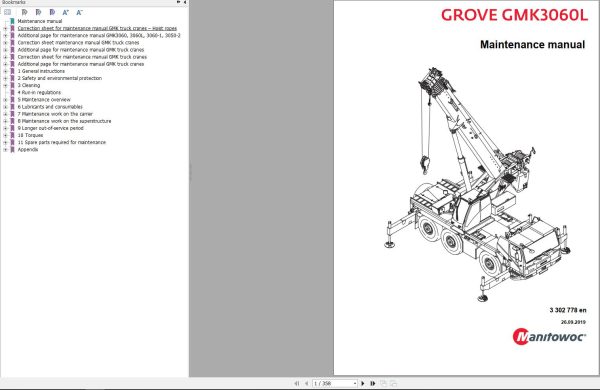Open Correction sheet – Hoist ropes bookmark
The width and height of the screenshot is (600, 390).
point(97,28)
